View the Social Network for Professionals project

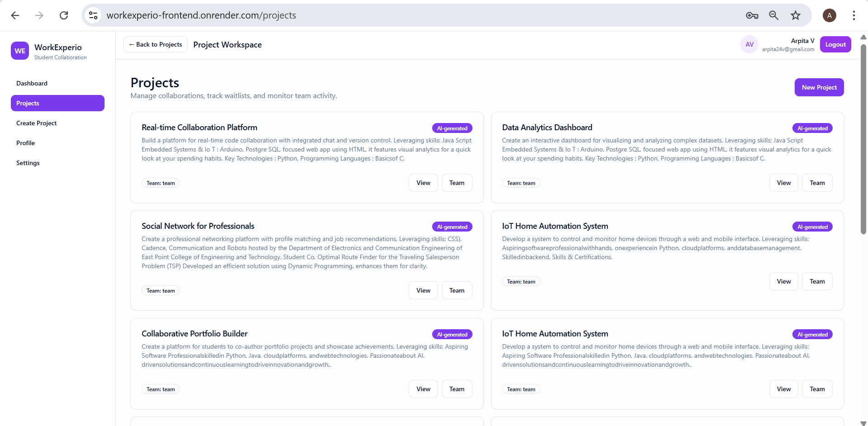point(423,290)
